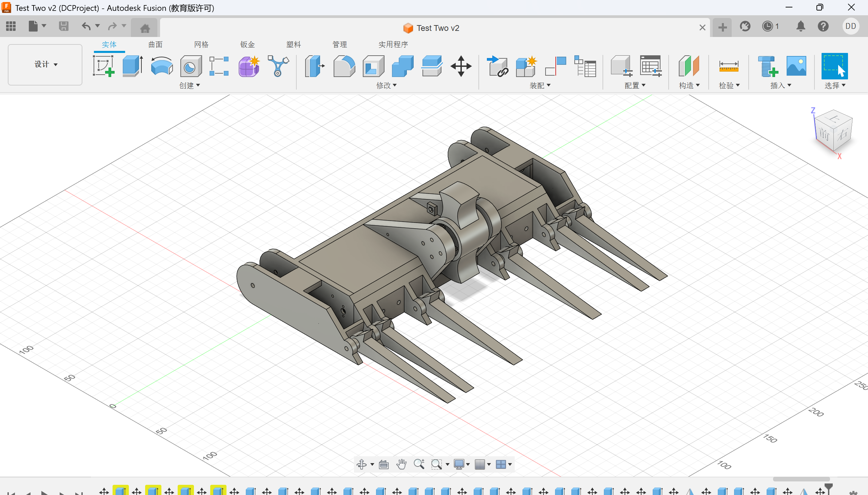The image size is (868, 495).
Task: Switch to the 钣金 tab
Action: click(x=247, y=44)
